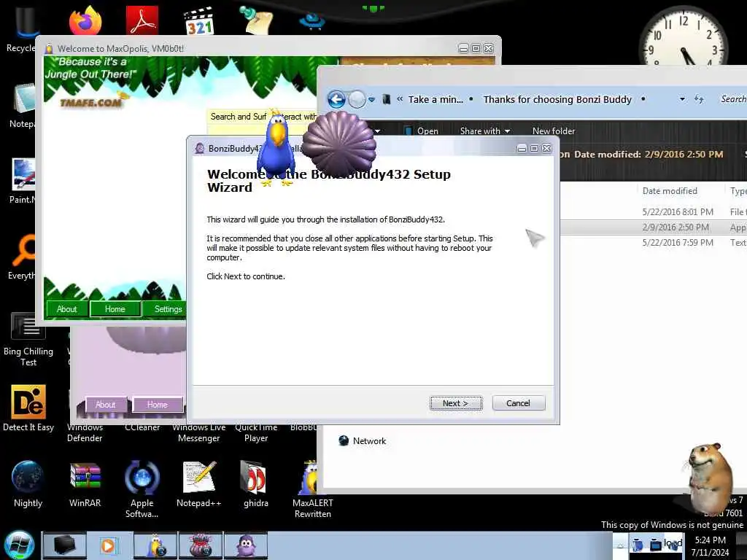
Task: Click the Home button in the MaxOpolis window
Action: point(115,309)
